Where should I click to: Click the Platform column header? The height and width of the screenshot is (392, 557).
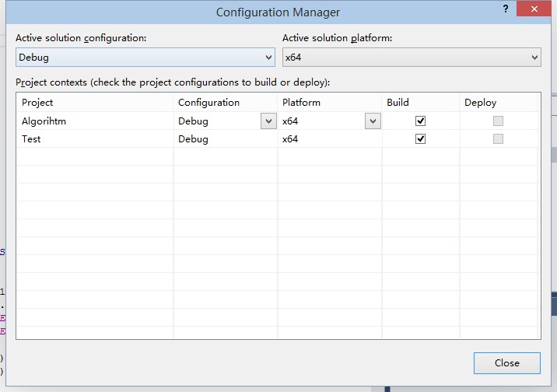point(301,103)
